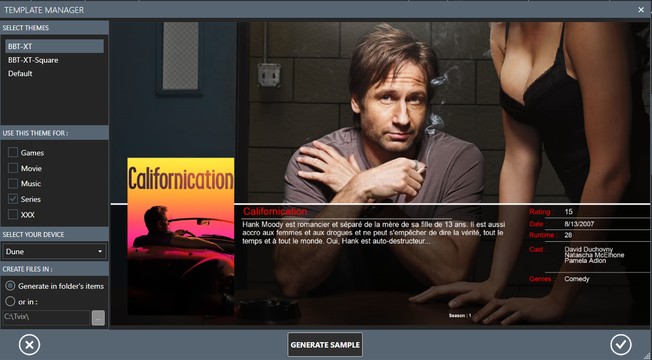Image resolution: width=652 pixels, height=360 pixels.
Task: Uncheck the Series checkbox
Action: (x=13, y=199)
